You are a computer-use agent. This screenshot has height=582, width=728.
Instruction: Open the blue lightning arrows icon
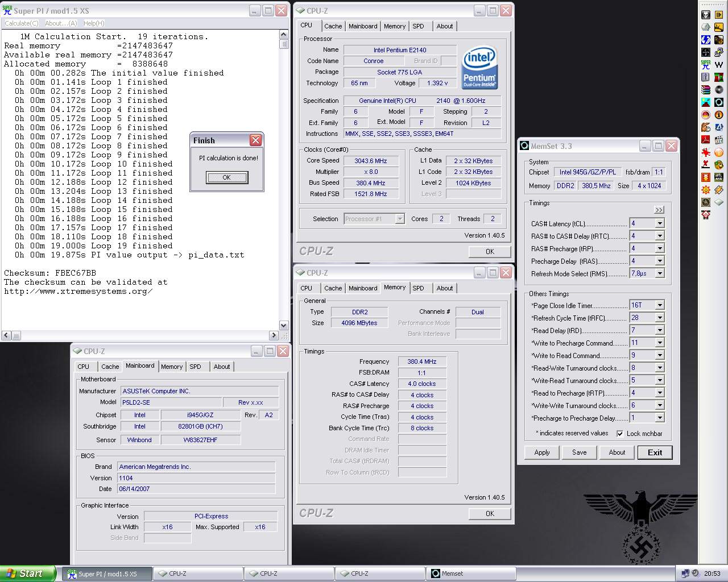point(706,39)
